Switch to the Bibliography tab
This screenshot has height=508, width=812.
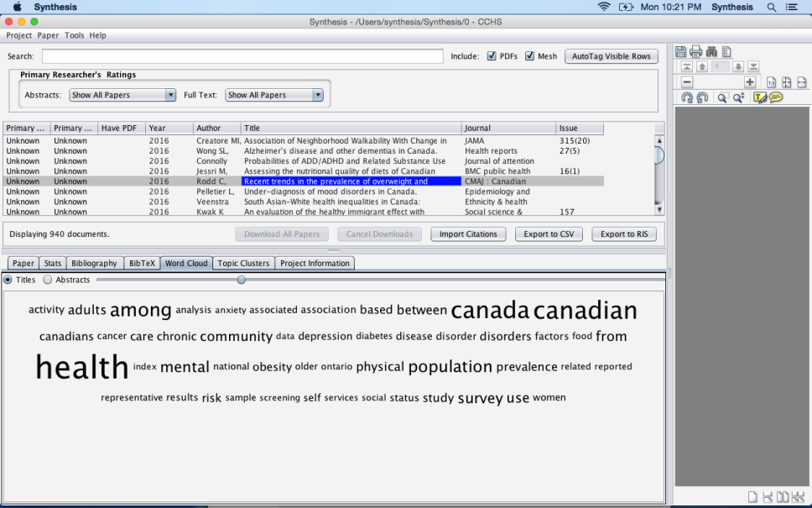click(94, 264)
